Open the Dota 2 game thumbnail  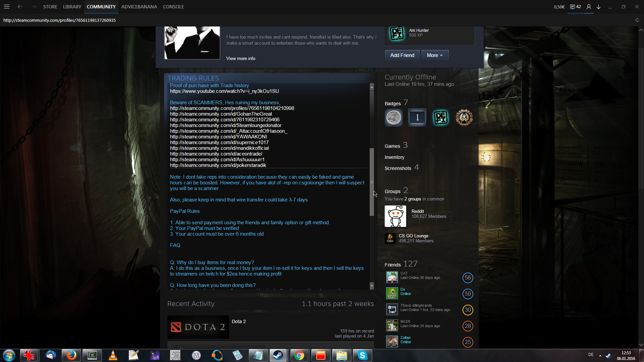pos(198,327)
